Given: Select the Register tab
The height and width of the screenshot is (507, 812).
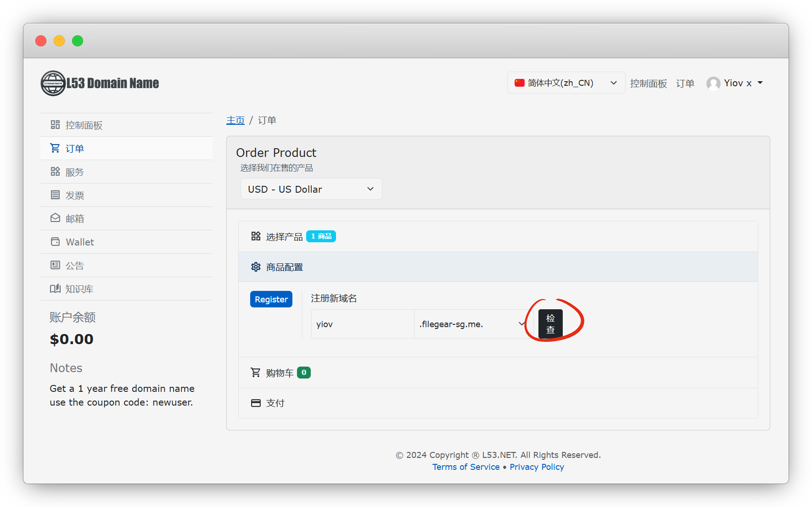Looking at the screenshot, I should tap(271, 299).
